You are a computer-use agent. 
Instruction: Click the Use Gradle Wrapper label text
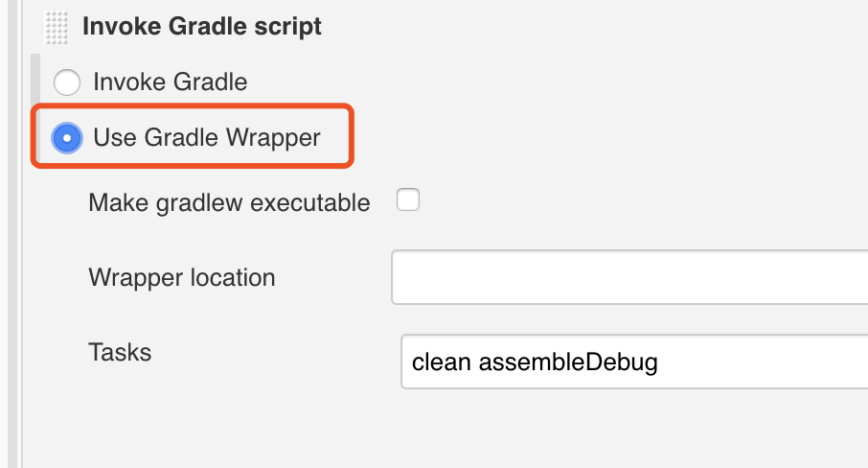click(207, 137)
